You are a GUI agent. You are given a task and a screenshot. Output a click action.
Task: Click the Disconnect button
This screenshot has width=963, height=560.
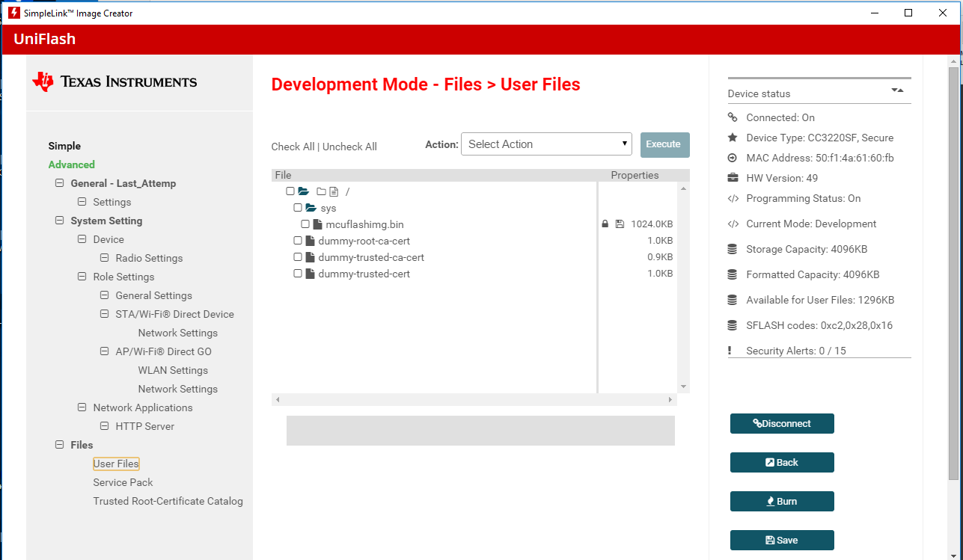(782, 423)
